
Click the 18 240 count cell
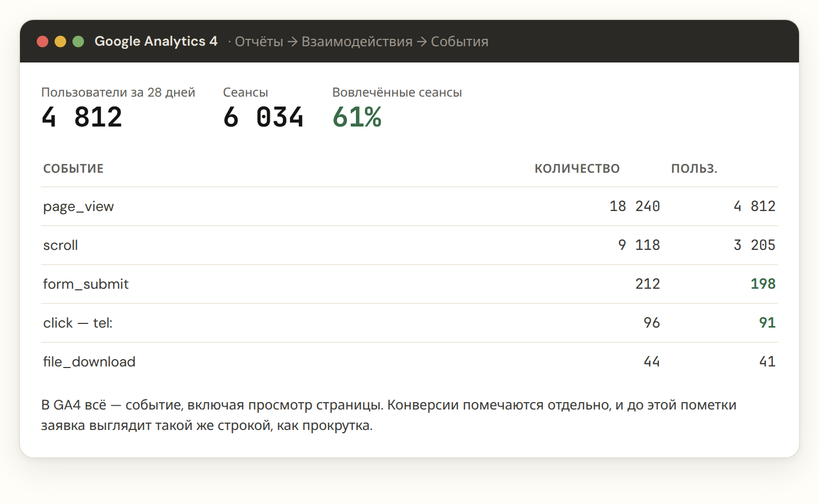coord(635,206)
